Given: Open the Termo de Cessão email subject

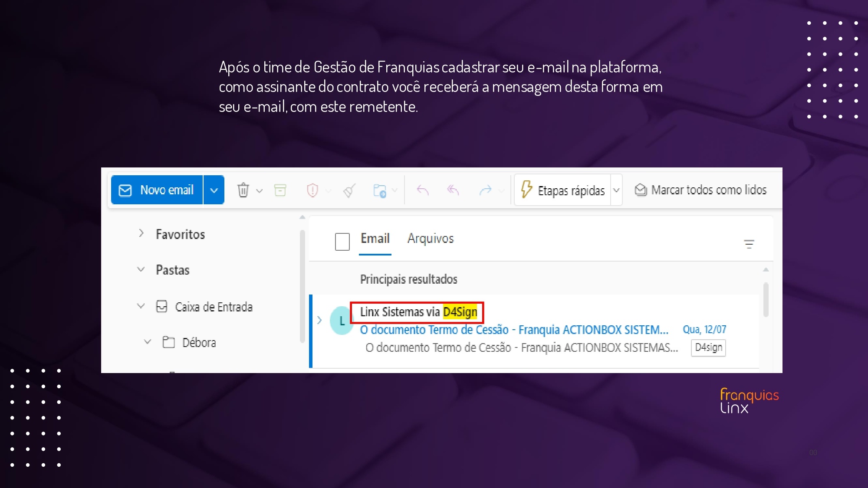Looking at the screenshot, I should (x=514, y=330).
